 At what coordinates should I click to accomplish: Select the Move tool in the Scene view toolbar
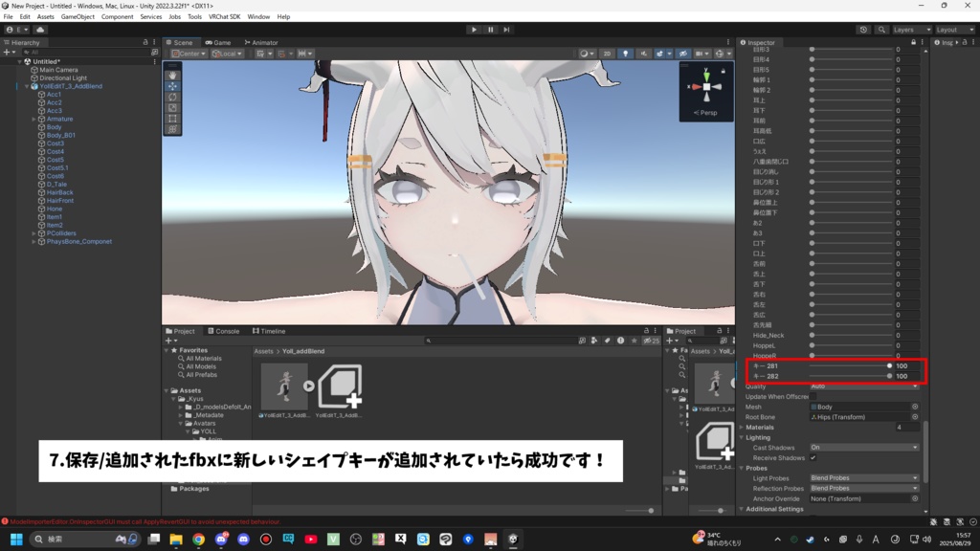pyautogui.click(x=172, y=85)
